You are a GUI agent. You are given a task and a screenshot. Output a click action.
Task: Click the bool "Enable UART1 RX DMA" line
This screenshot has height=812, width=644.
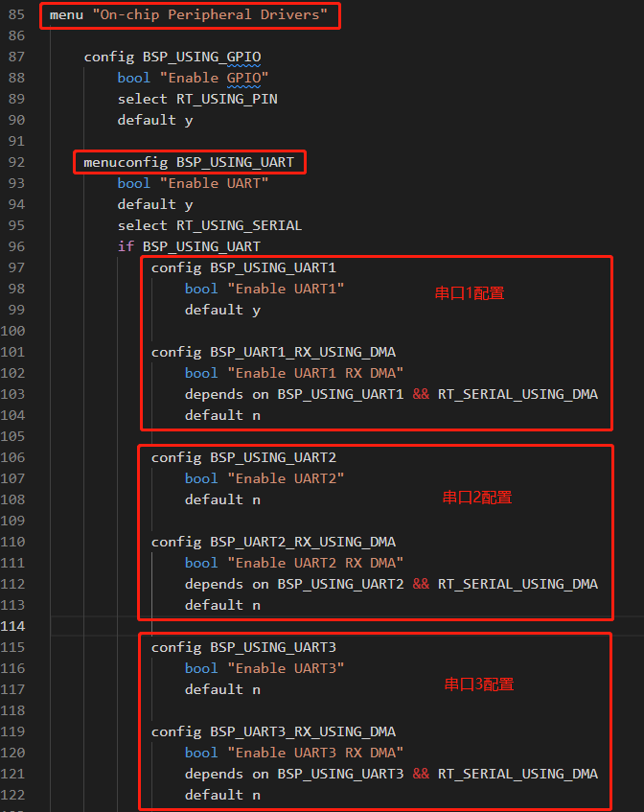tap(294, 373)
